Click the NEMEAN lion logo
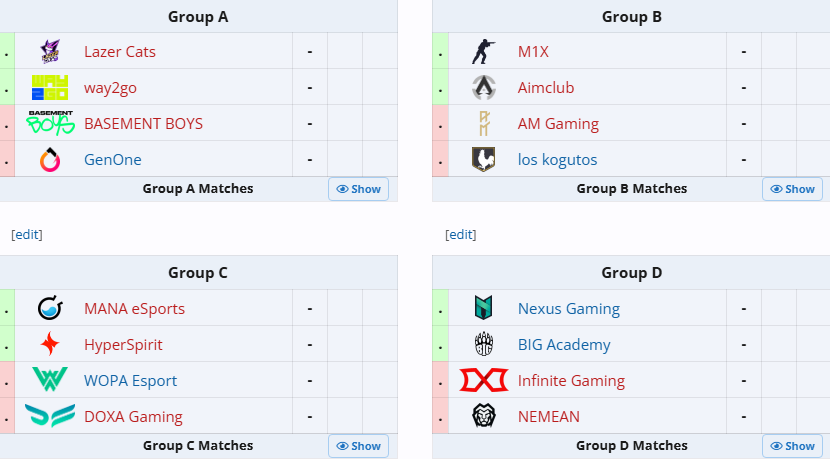This screenshot has width=830, height=459. pos(484,417)
